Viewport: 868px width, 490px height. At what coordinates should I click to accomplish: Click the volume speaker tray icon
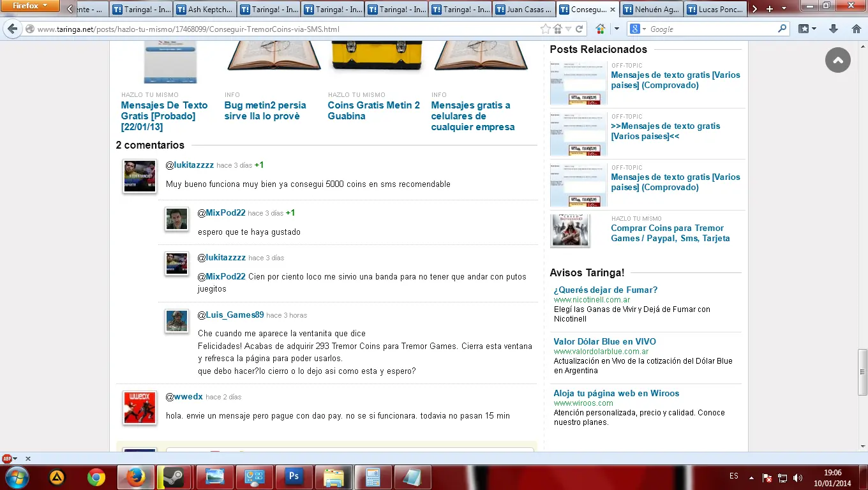(797, 477)
